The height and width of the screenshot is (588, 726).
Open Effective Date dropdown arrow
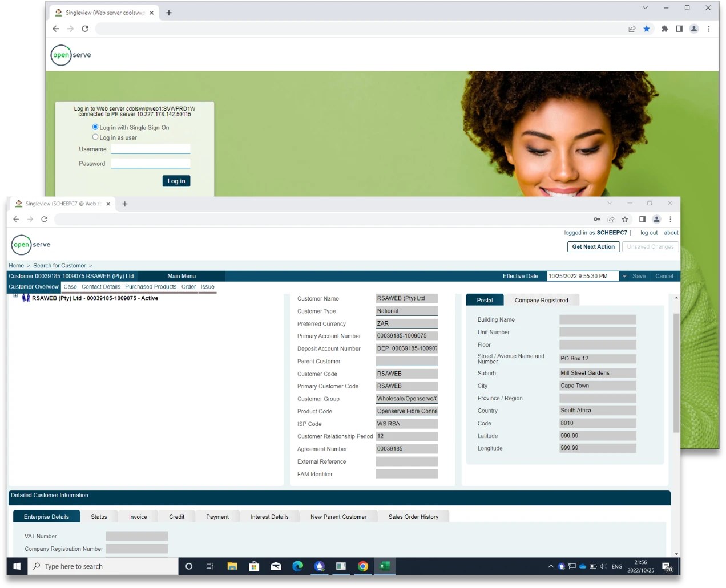[x=624, y=277]
